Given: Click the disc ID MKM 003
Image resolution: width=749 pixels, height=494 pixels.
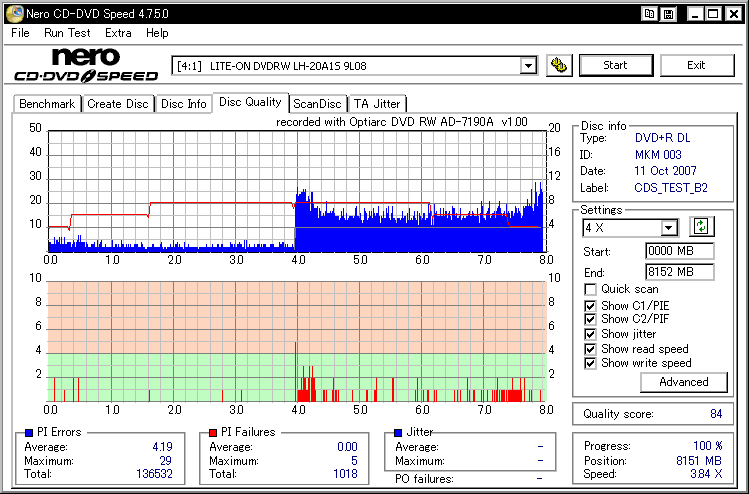Looking at the screenshot, I should click(x=658, y=155).
